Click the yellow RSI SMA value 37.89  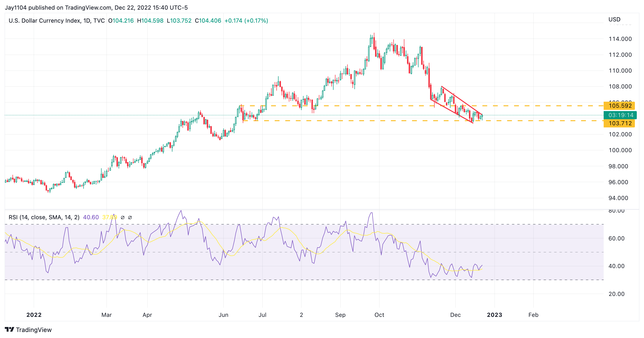click(109, 217)
